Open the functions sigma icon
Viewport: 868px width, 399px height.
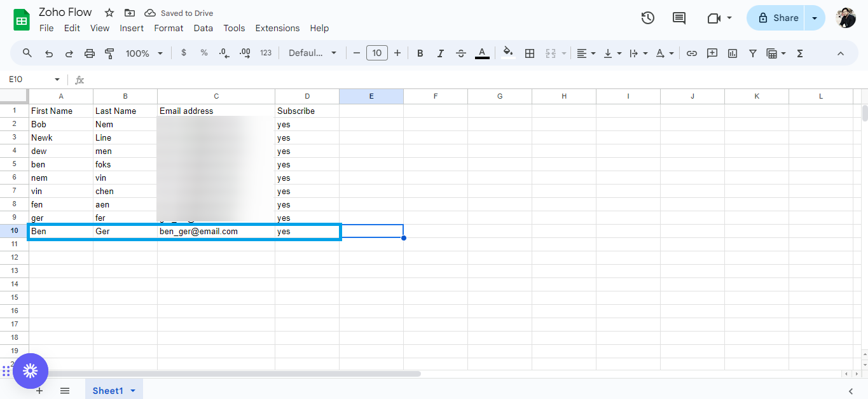click(x=799, y=53)
